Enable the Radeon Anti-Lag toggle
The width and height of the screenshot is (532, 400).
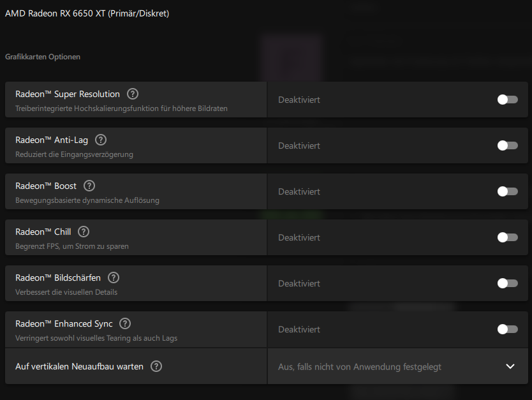tap(508, 145)
